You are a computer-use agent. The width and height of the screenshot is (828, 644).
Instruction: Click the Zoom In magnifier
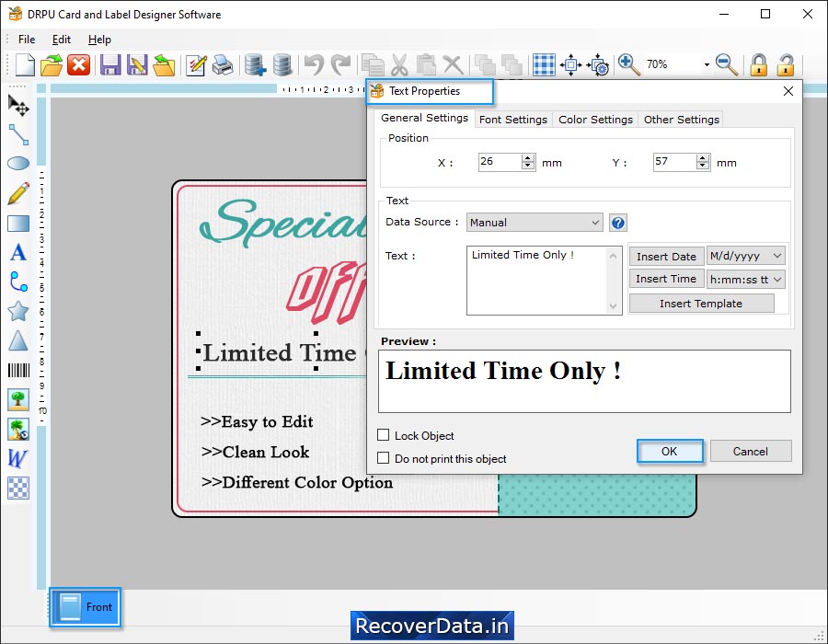point(628,65)
